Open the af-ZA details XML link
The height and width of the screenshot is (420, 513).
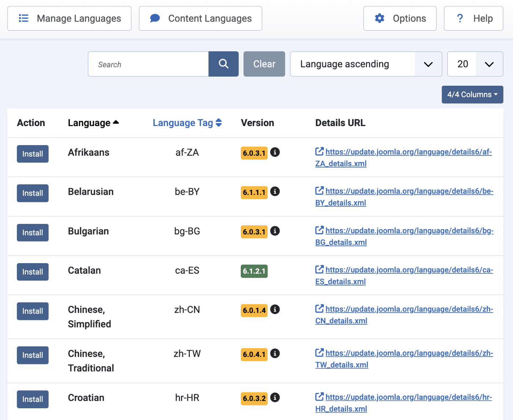(x=403, y=158)
